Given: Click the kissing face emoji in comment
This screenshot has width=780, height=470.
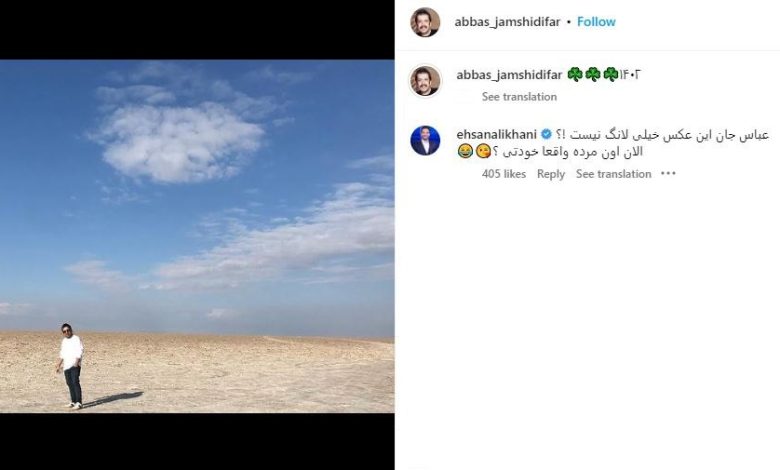Looking at the screenshot, I should pyautogui.click(x=483, y=152).
